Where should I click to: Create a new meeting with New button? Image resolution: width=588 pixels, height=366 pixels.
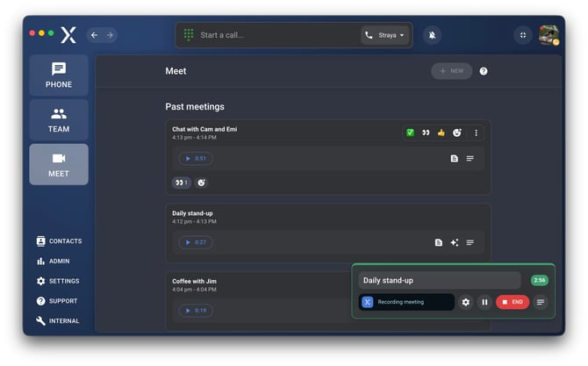coord(451,71)
